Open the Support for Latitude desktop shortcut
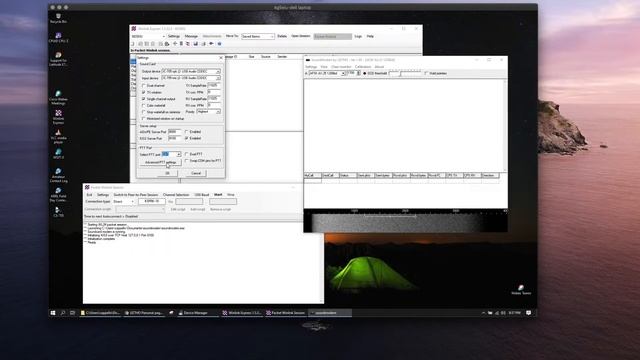The width and height of the screenshot is (640, 360). [x=58, y=59]
